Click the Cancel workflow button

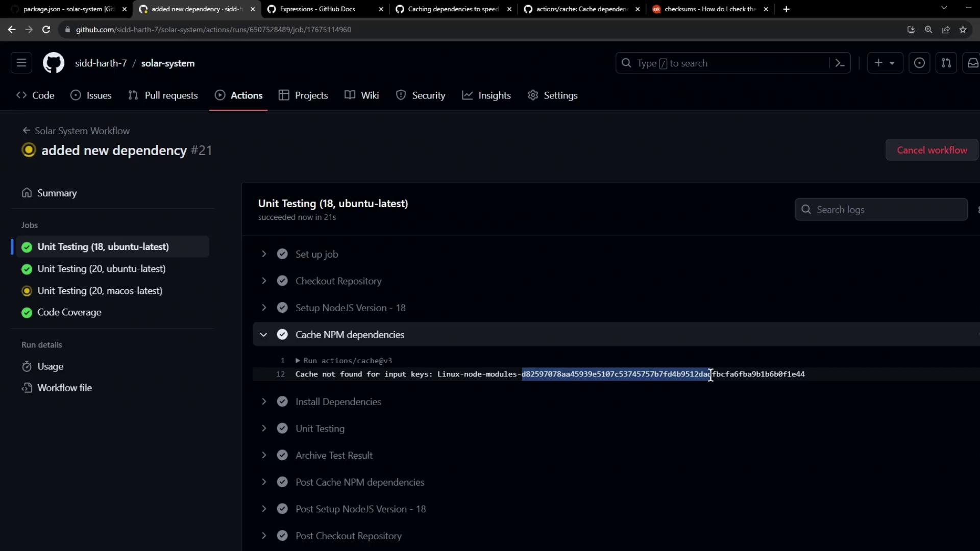tap(932, 150)
